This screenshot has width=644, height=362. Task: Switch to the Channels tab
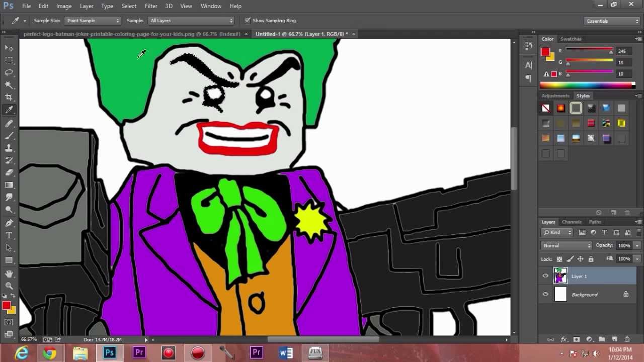tap(572, 222)
